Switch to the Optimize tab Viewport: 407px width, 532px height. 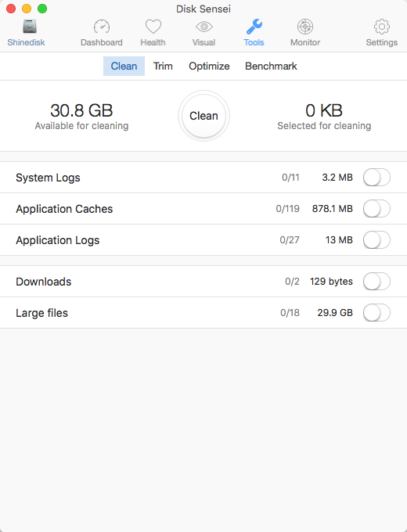[209, 66]
